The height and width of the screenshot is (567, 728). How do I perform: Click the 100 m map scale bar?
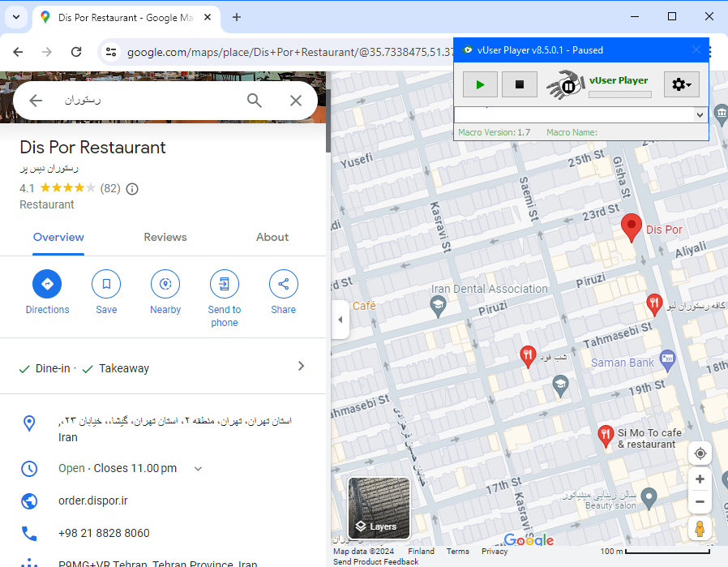pos(668,552)
